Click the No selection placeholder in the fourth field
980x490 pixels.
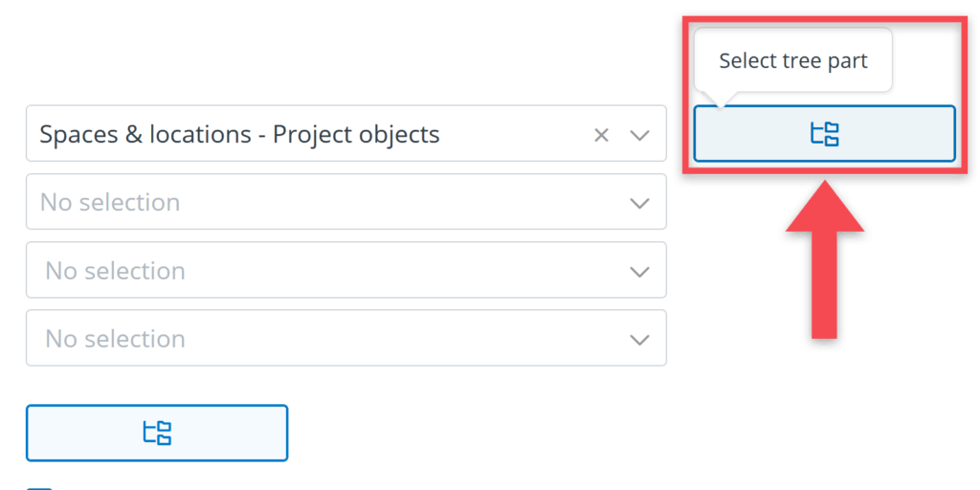click(x=115, y=339)
